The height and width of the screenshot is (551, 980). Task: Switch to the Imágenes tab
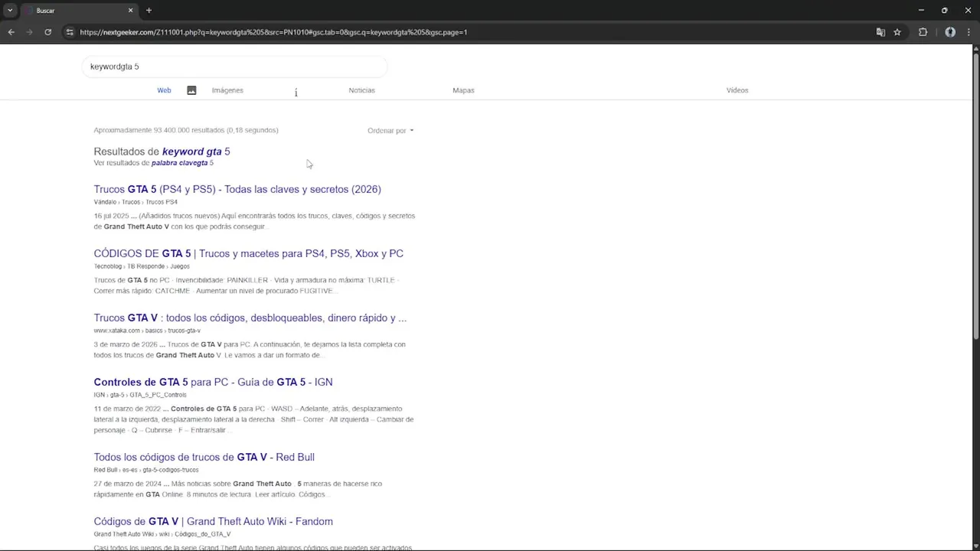227,90
